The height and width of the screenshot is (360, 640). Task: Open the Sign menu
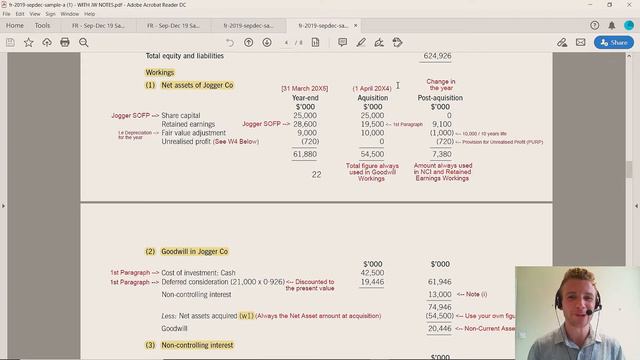(x=51, y=14)
